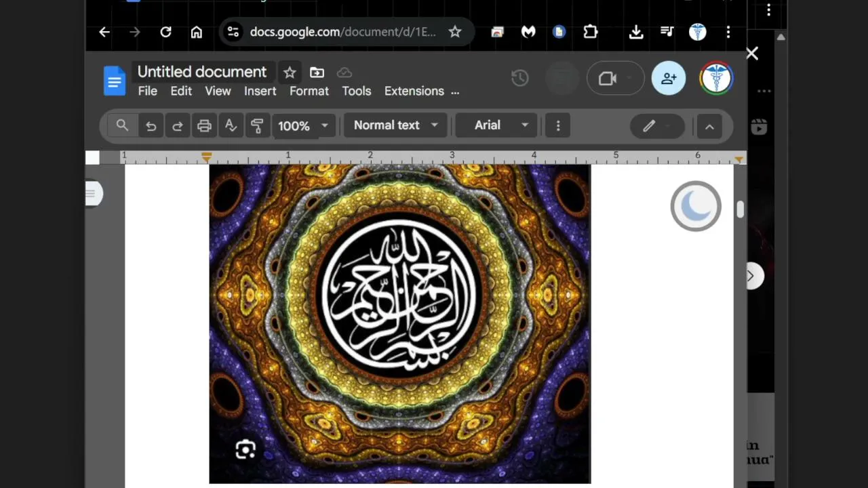Reload the page in the browser
This screenshot has height=488, width=868.
coord(165,32)
